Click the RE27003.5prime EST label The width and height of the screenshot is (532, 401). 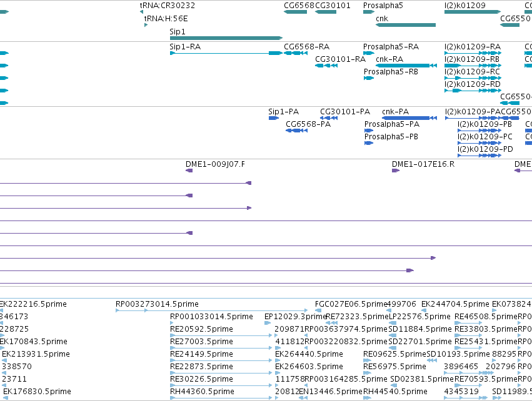point(201,341)
